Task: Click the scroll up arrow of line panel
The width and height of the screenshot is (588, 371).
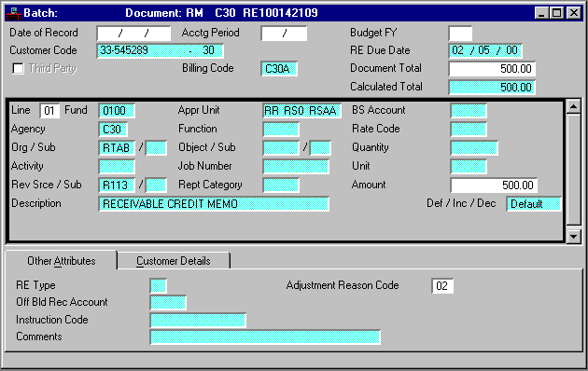Action: (573, 106)
